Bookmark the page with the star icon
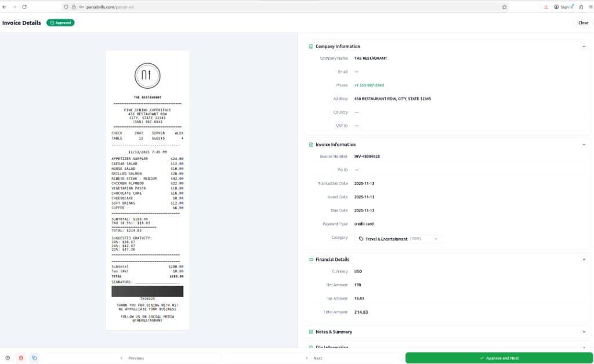 pyautogui.click(x=505, y=6)
